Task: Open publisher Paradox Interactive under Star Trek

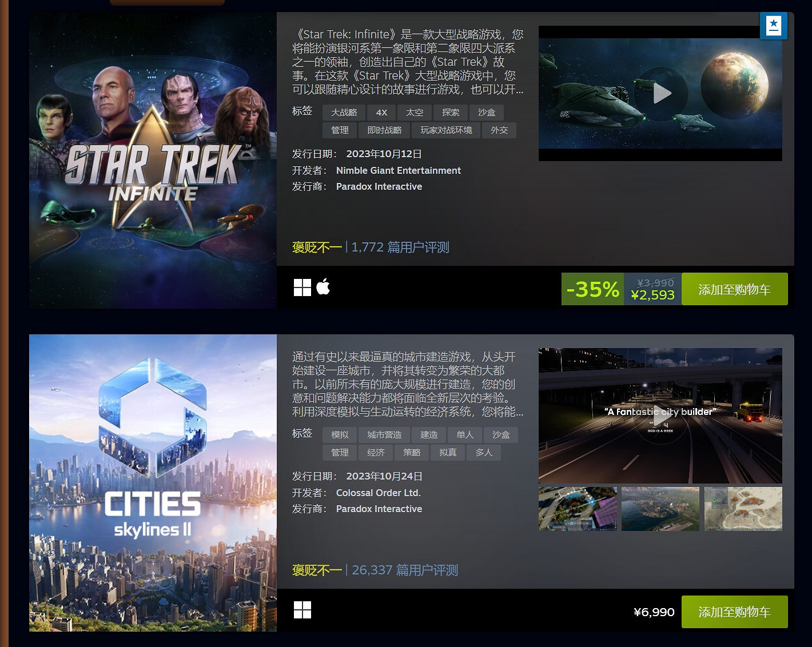Action: [379, 186]
